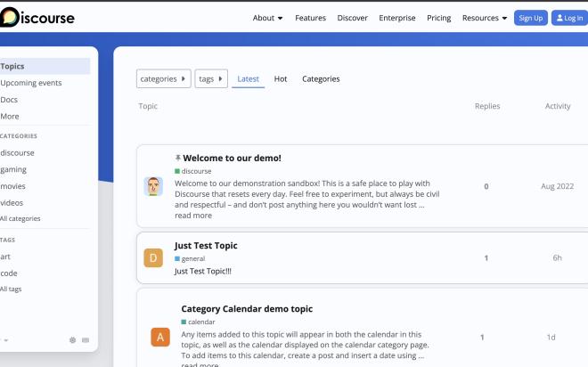
Task: Click the green discourse category badge
Action: coord(193,171)
